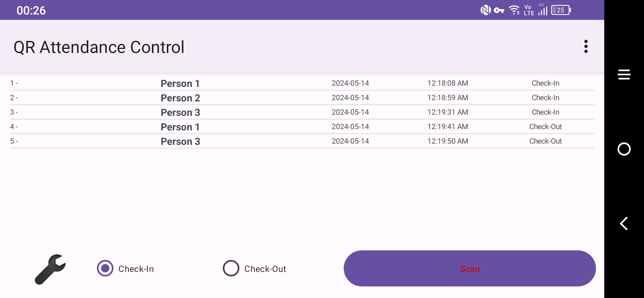Tap the status bar clock showing 00:26
The height and width of the screenshot is (298, 644).
point(31,10)
